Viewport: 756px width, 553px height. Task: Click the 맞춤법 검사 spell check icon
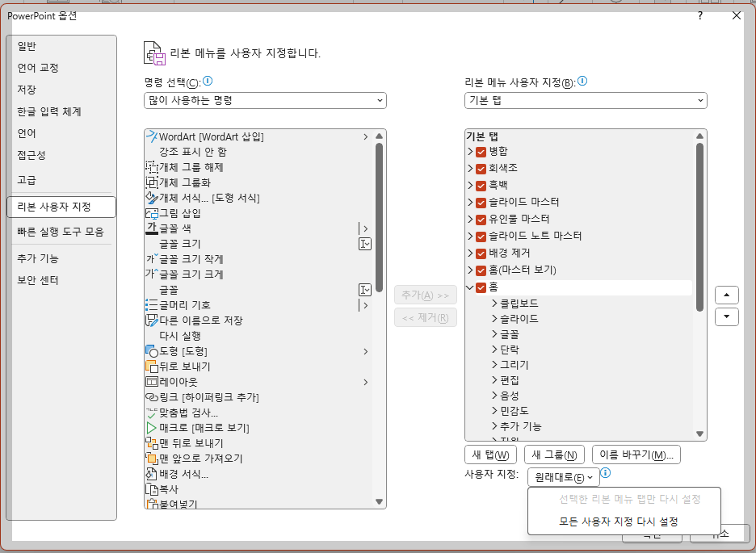pyautogui.click(x=152, y=413)
